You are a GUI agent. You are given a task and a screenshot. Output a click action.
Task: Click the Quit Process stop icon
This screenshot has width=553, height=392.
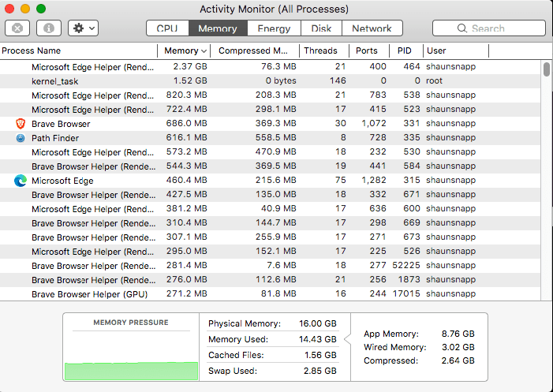tap(17, 28)
